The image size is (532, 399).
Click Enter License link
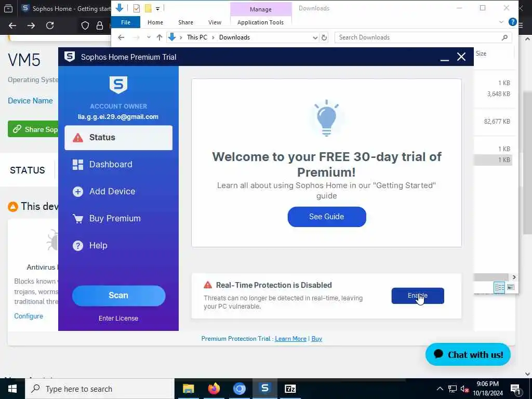[x=118, y=318]
